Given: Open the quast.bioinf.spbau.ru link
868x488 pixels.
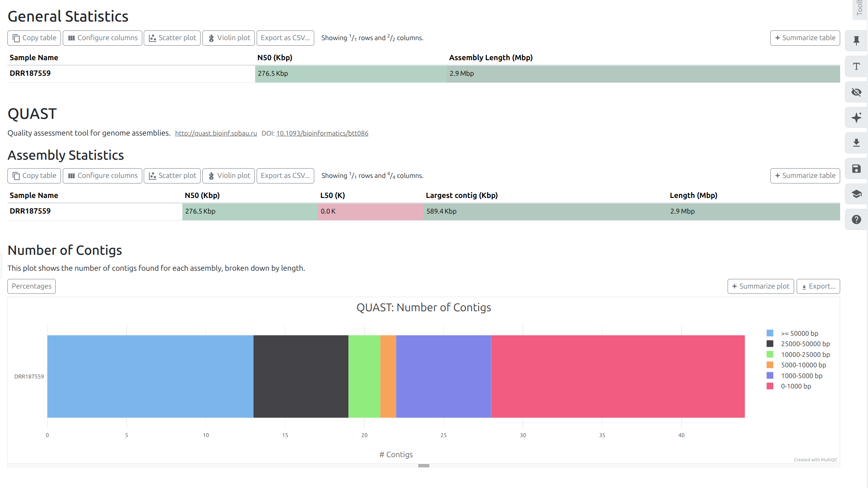Looking at the screenshot, I should [216, 133].
